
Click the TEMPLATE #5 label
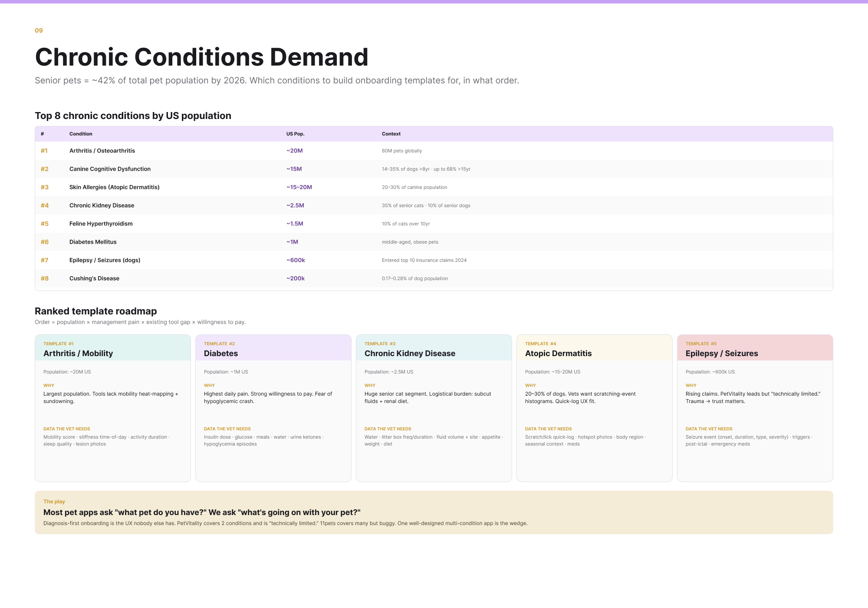tap(701, 344)
